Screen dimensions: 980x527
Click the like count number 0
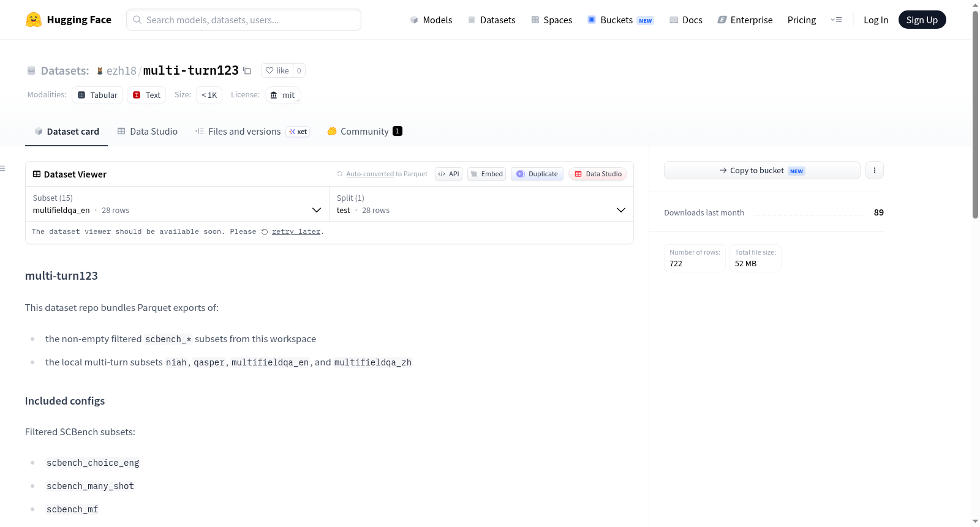pos(299,70)
